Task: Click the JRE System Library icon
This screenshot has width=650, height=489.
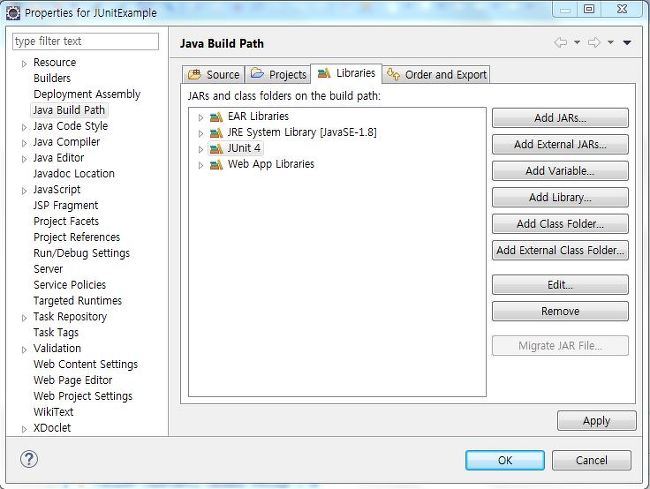Action: click(x=216, y=133)
